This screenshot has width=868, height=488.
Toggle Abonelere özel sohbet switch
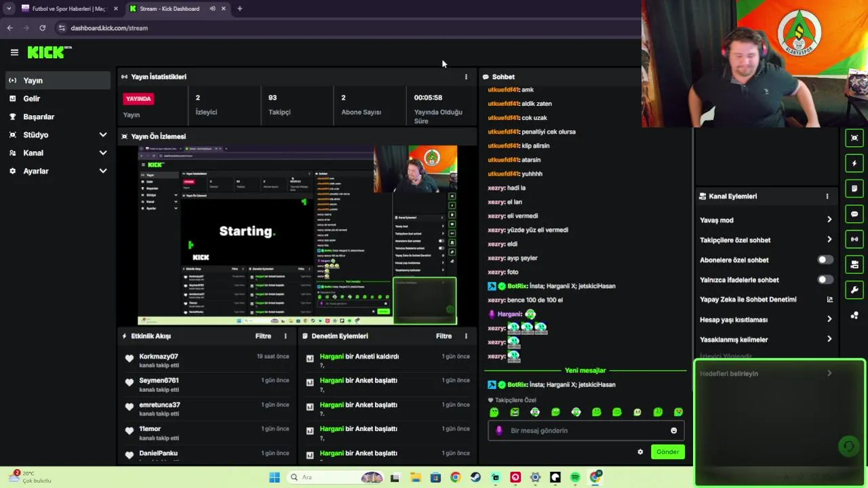coord(825,260)
